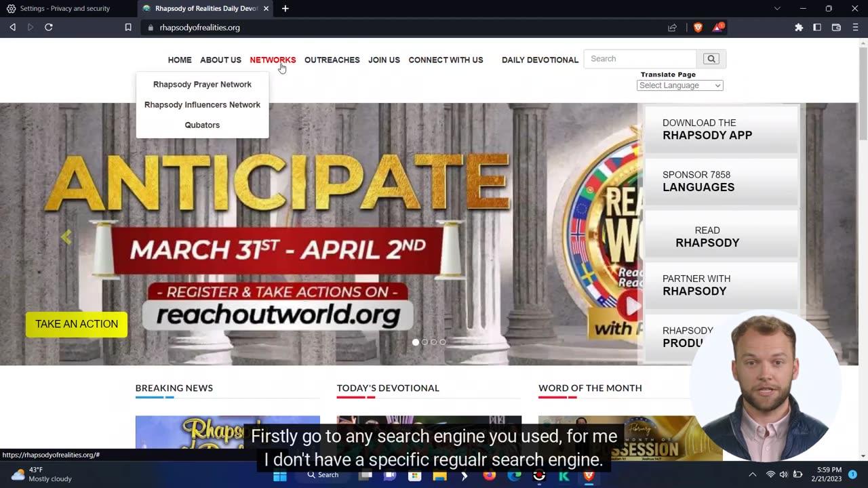Select Rhapsody Influencers Network entry
This screenshot has width=868, height=488.
click(202, 104)
